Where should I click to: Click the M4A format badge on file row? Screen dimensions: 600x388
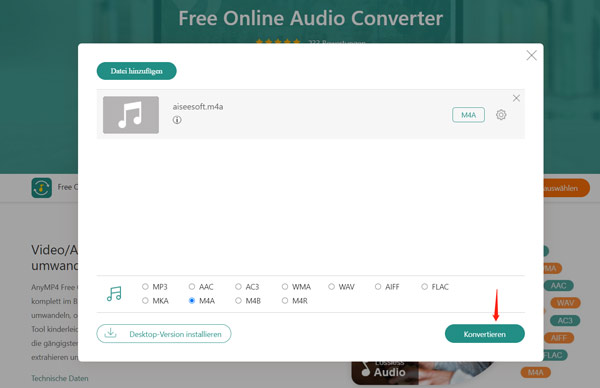pyautogui.click(x=468, y=115)
